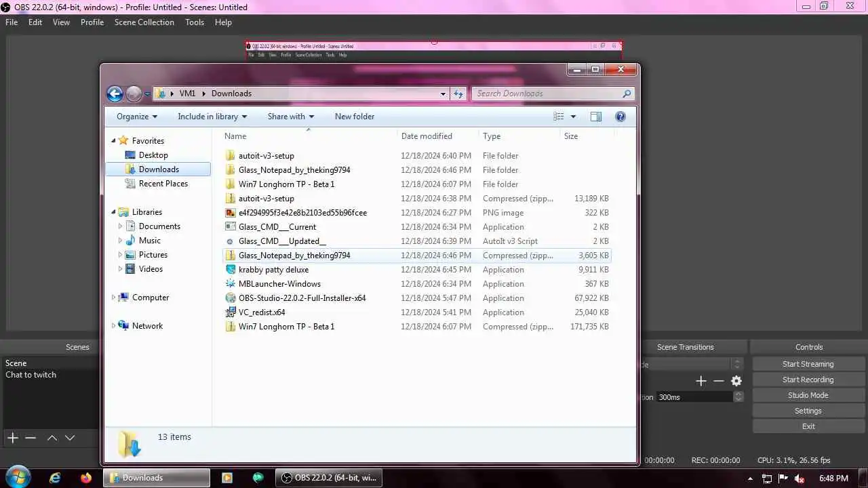Screen dimensions: 868x488
Task: Click the transition duration 300ms stepper
Action: pyautogui.click(x=738, y=397)
